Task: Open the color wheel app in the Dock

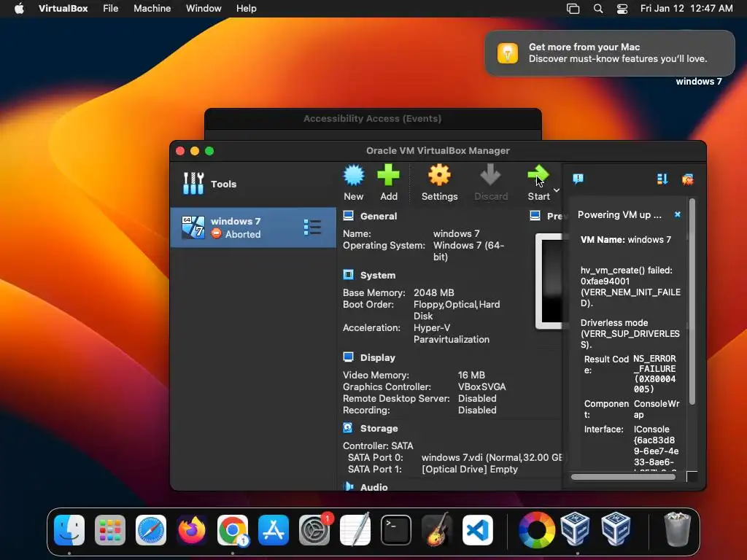Action: (x=536, y=529)
